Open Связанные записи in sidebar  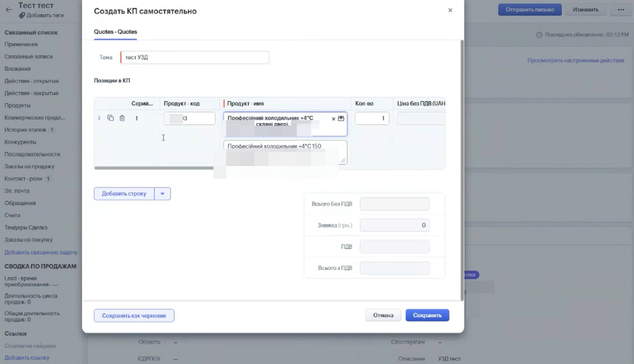[x=29, y=57]
